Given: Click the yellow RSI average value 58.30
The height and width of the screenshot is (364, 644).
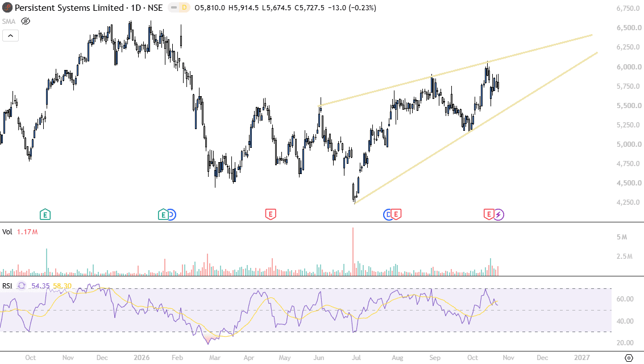Looking at the screenshot, I should [62, 286].
